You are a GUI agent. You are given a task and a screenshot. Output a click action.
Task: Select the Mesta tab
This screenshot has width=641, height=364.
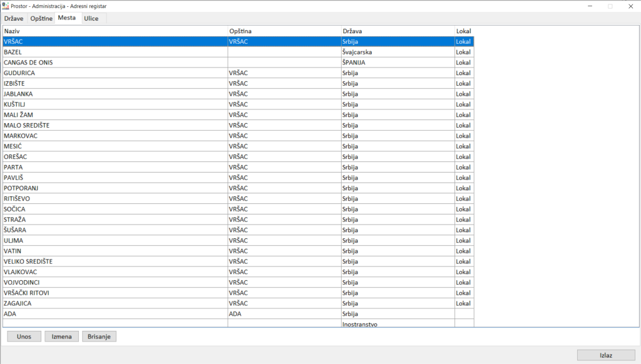point(67,18)
